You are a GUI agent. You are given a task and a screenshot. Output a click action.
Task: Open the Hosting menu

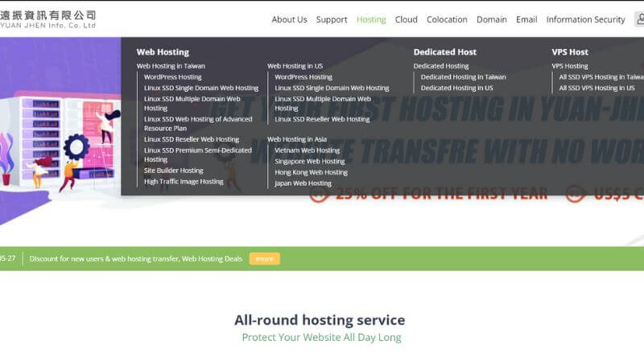pyautogui.click(x=371, y=19)
